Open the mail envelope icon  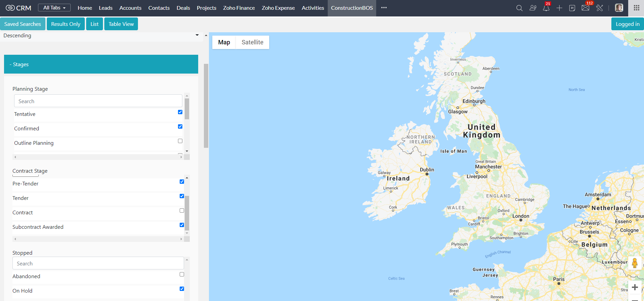click(585, 8)
